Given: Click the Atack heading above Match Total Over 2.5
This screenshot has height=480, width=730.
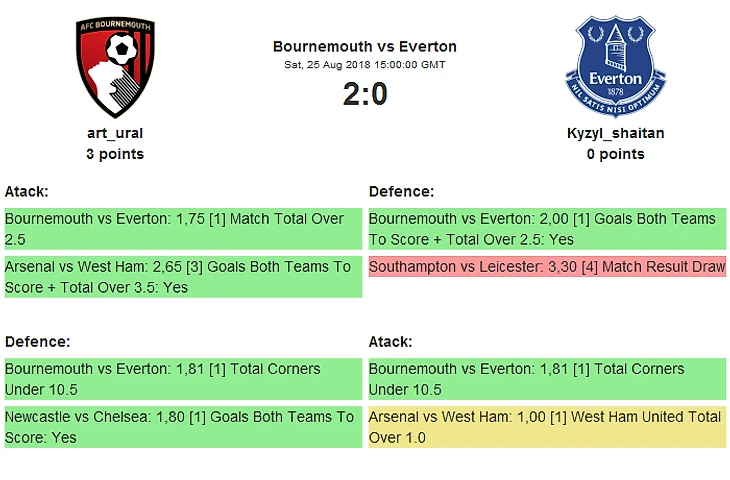Looking at the screenshot, I should click(27, 191).
